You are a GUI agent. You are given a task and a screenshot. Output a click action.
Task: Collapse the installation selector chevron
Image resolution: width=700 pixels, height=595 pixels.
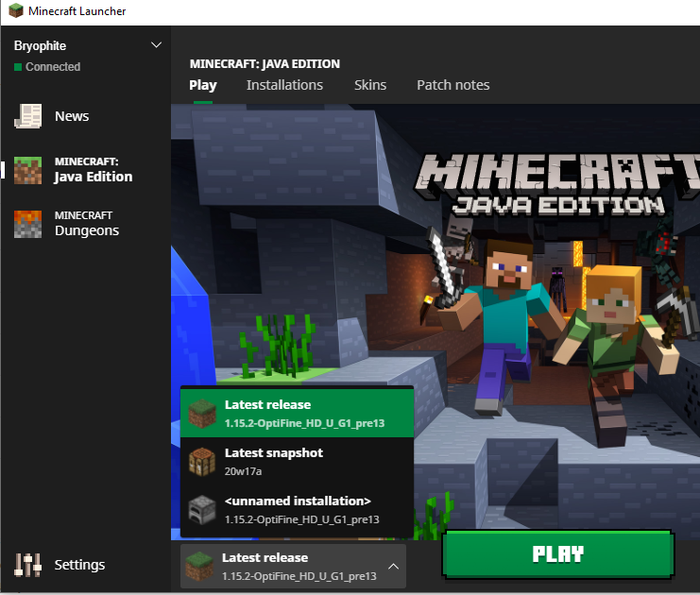(x=393, y=567)
